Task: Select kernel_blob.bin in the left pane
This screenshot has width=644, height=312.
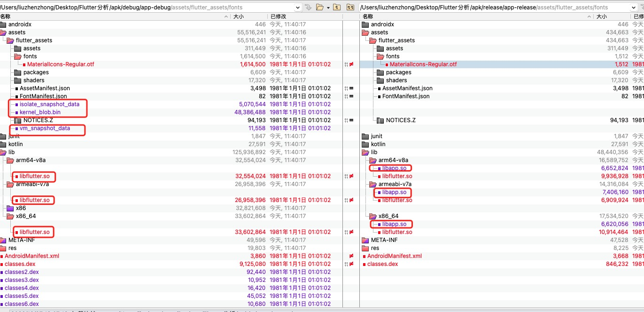Action: tap(40, 112)
